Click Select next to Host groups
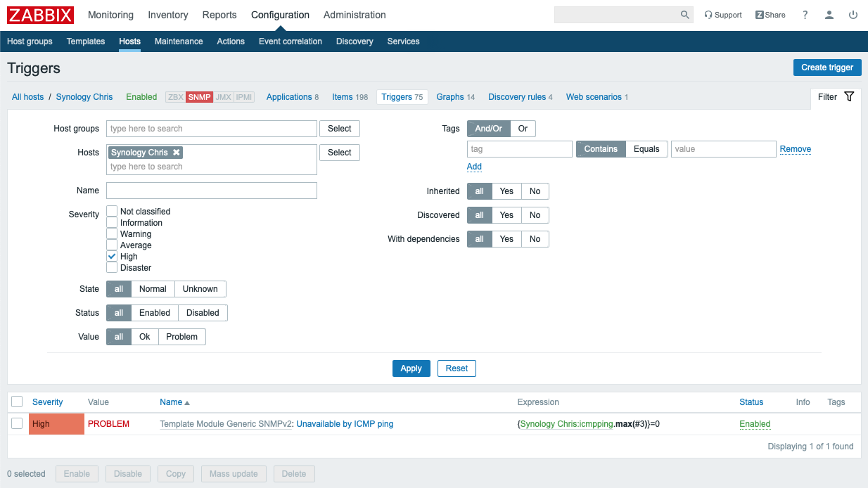This screenshot has width=868, height=488. (x=340, y=129)
